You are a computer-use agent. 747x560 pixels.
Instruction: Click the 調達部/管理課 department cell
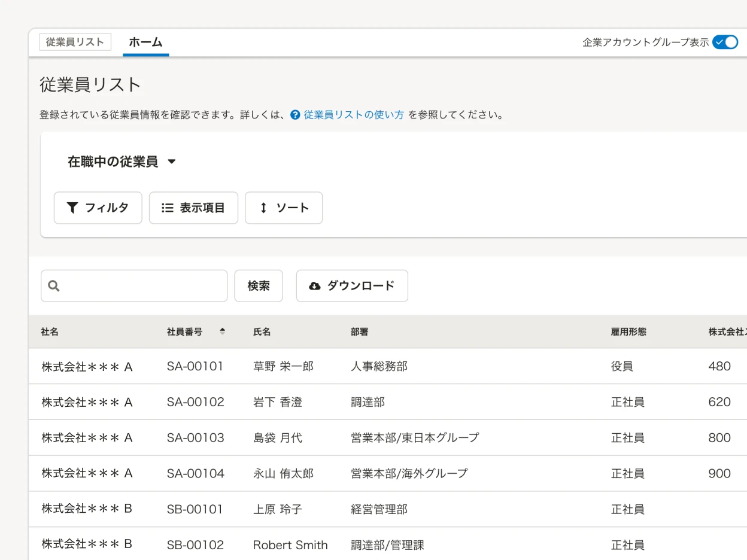click(x=387, y=545)
